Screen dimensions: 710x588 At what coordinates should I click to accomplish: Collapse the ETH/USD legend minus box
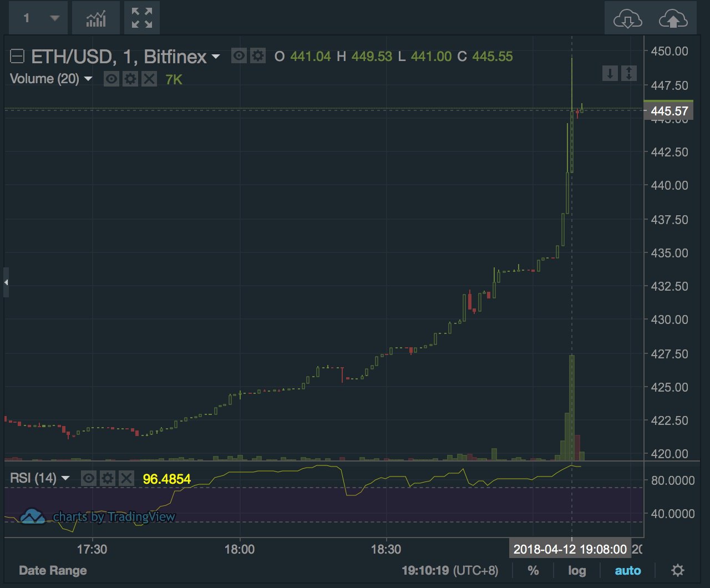pos(18,56)
